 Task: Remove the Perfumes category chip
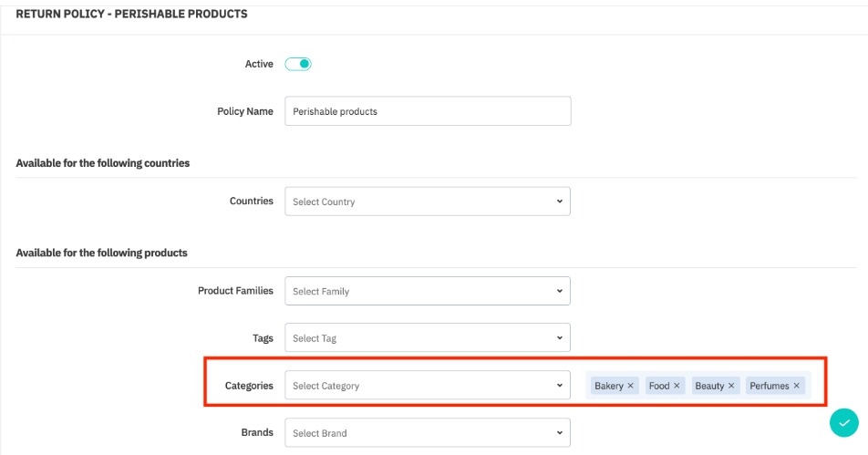[796, 386]
